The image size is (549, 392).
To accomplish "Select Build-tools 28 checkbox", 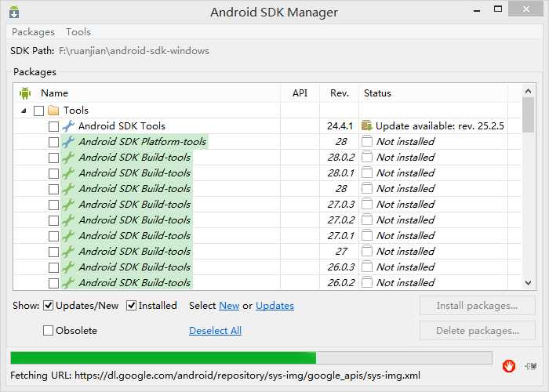I will [x=53, y=189].
